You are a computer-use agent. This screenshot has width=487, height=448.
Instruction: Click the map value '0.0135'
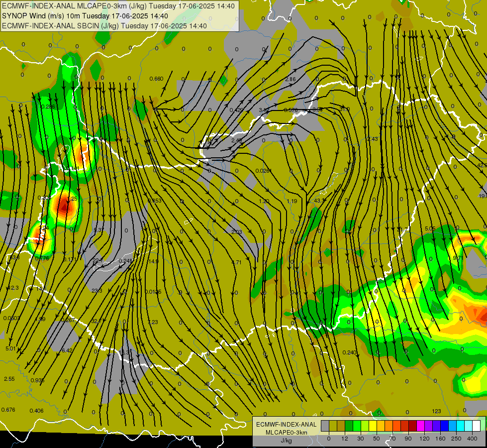(x=153, y=292)
